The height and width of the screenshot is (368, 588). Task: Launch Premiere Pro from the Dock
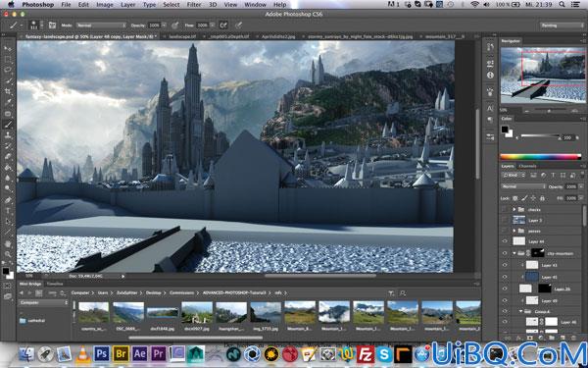tap(159, 353)
